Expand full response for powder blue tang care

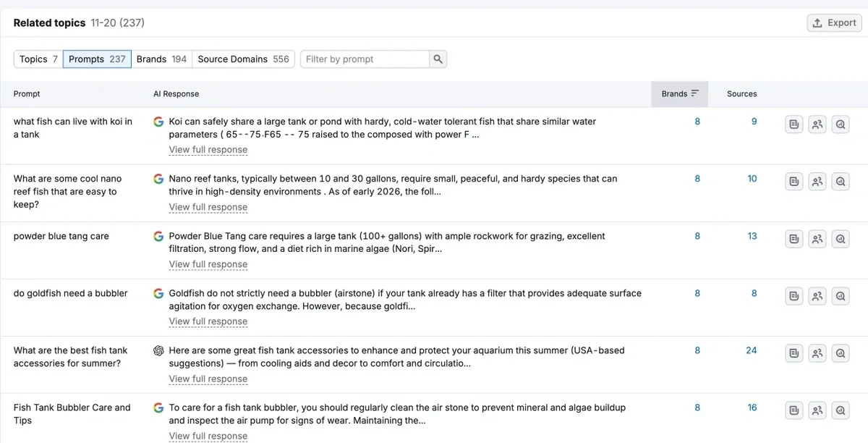click(x=208, y=264)
